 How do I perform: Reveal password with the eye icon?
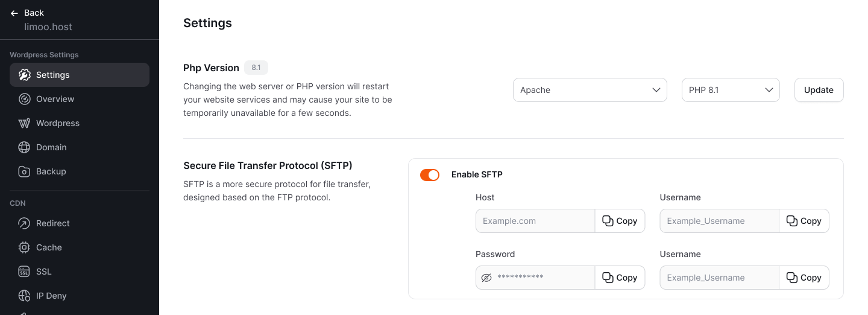[487, 278]
